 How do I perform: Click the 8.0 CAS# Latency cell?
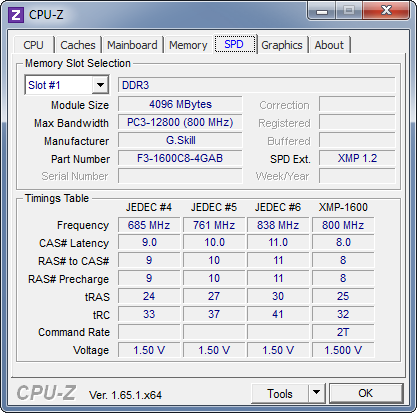(x=343, y=242)
